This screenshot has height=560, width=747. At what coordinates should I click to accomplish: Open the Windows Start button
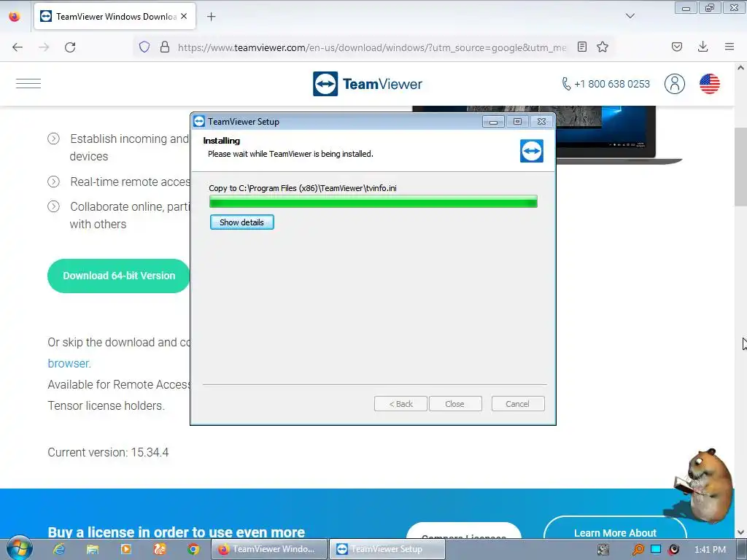[x=19, y=549]
